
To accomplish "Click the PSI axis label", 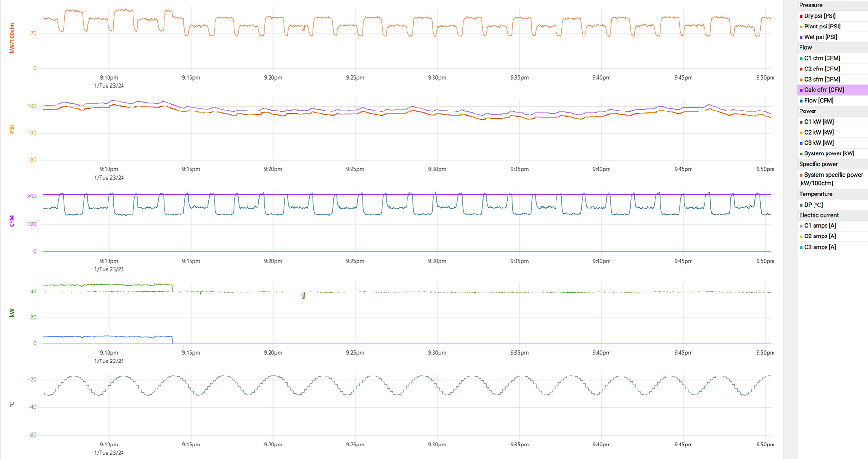I will click(12, 129).
